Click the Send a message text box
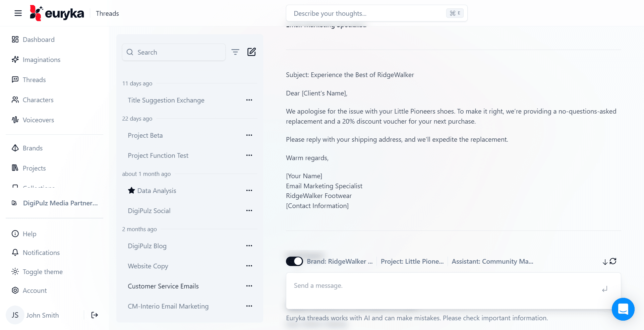Screen dimensions: 644x330 453,291
